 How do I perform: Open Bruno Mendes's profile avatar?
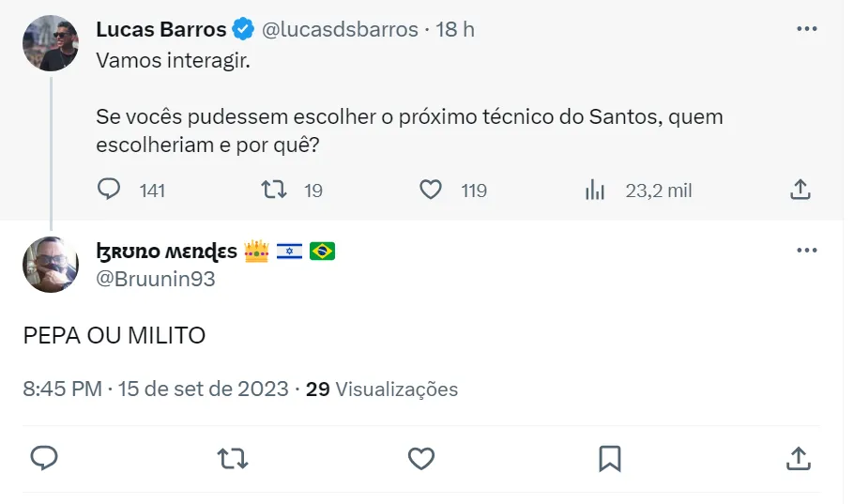pos(51,265)
